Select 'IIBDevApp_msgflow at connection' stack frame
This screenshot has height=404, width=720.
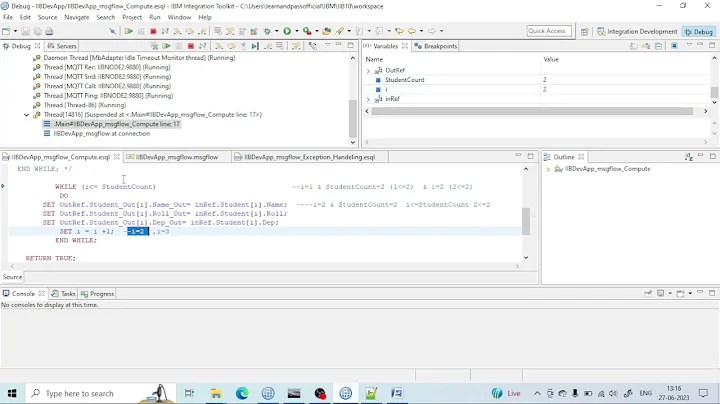[97, 134]
